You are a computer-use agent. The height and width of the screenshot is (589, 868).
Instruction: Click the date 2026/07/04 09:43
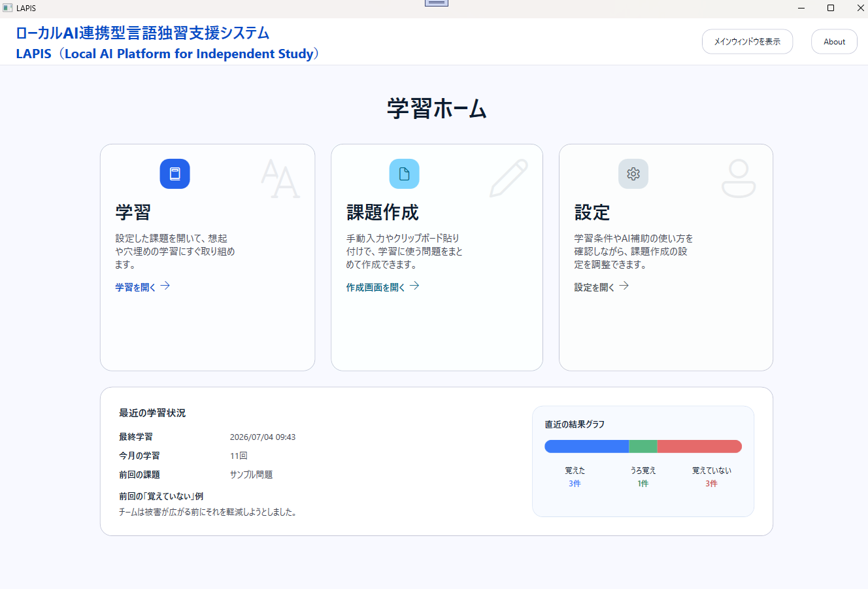point(263,437)
